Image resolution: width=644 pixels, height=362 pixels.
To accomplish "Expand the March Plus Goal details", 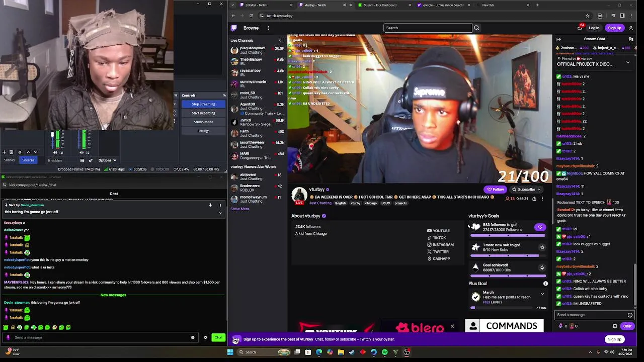I will 542,294.
